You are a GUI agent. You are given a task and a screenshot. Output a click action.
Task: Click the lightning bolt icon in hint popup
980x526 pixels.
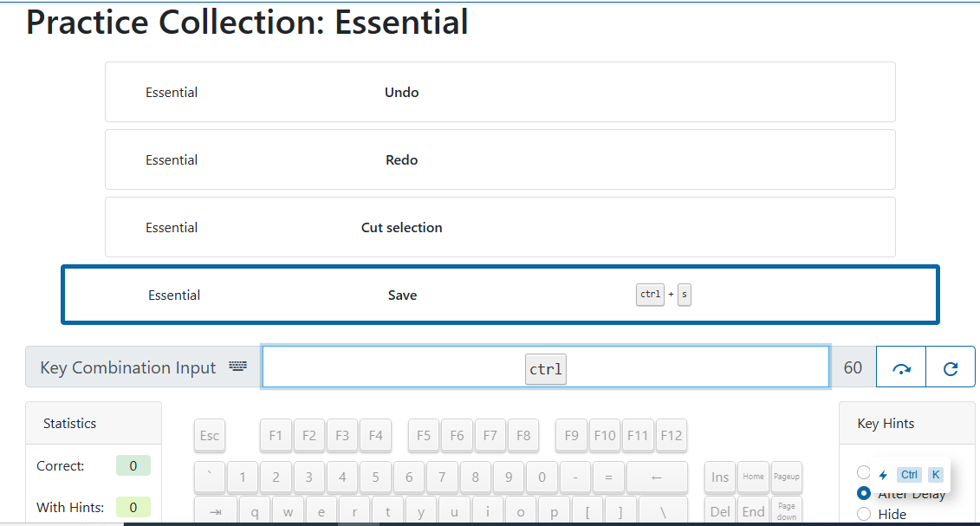pos(883,475)
